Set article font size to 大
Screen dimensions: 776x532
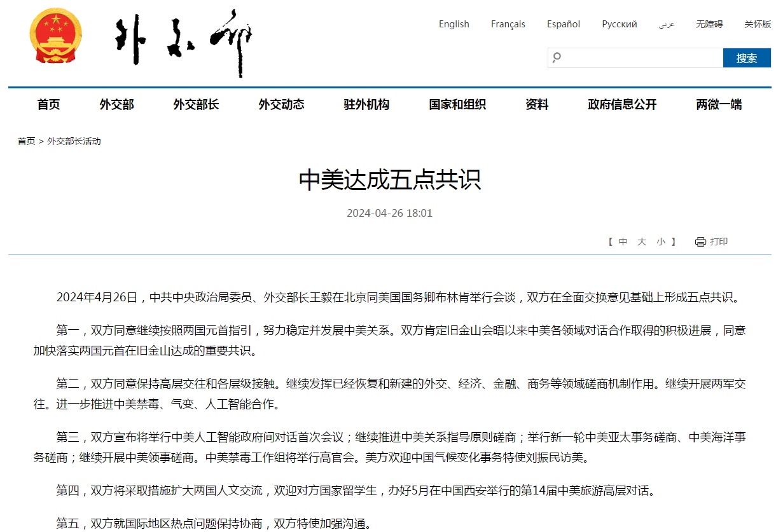[642, 242]
